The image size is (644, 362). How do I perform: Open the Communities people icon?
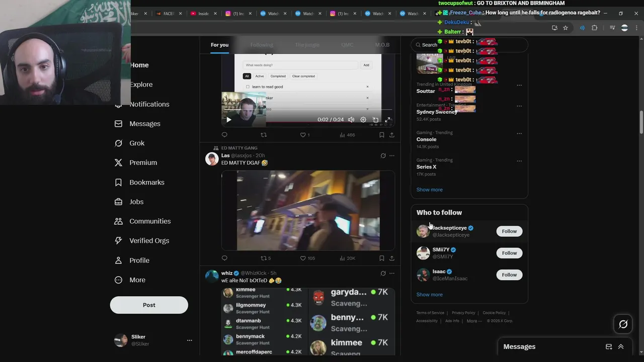pos(118,221)
